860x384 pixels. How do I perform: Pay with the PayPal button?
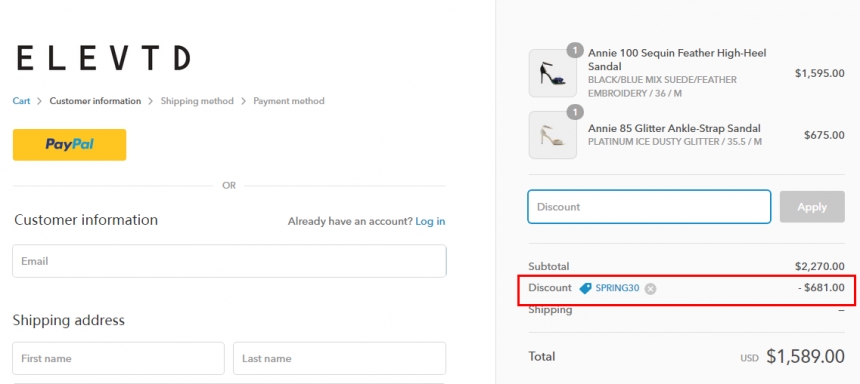click(70, 145)
